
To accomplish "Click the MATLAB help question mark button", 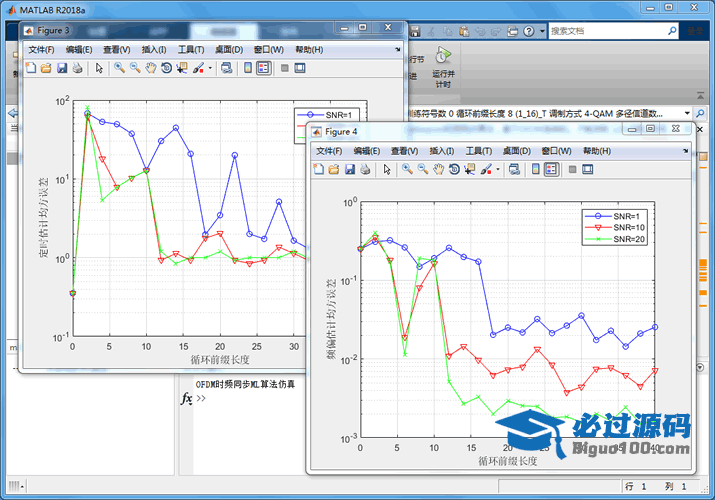I will [x=527, y=31].
